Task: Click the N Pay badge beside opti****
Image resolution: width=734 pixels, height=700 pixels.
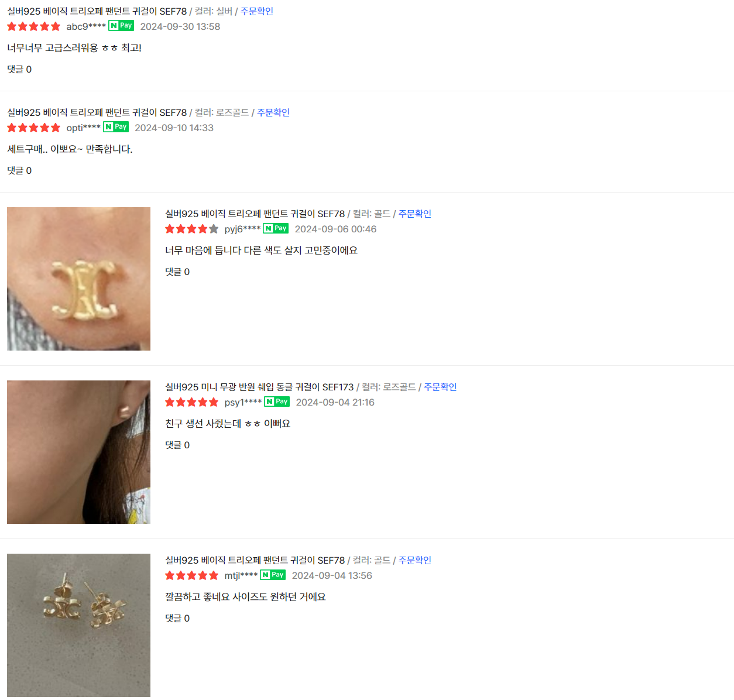Action: [x=116, y=127]
